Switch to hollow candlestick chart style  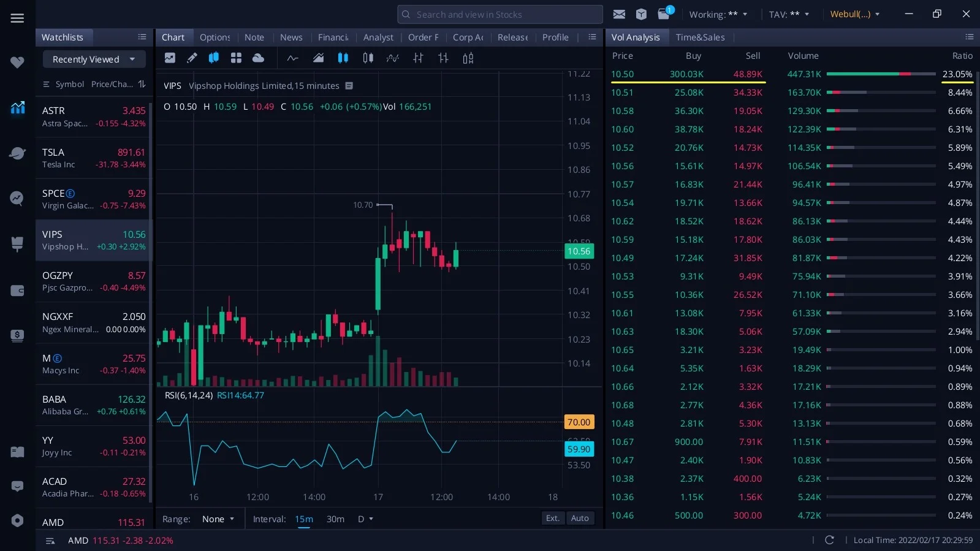368,58
